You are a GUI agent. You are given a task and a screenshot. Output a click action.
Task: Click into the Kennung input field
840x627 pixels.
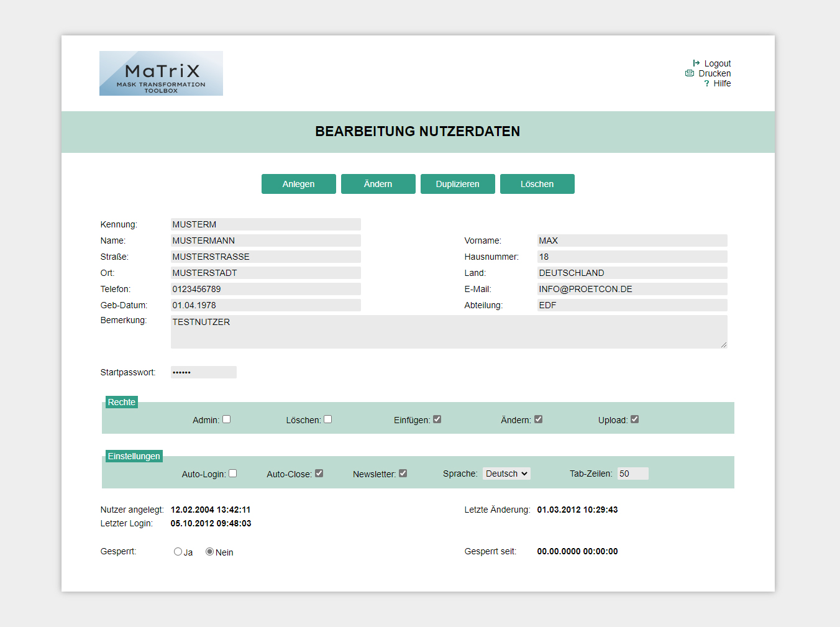(x=265, y=224)
